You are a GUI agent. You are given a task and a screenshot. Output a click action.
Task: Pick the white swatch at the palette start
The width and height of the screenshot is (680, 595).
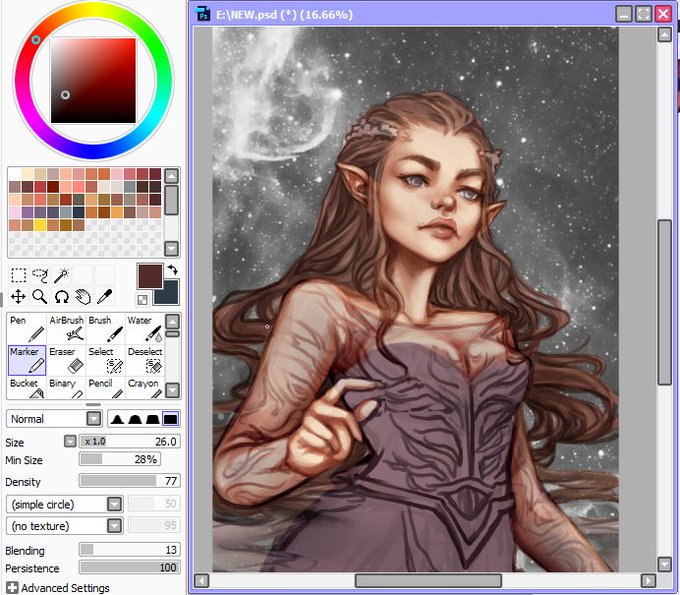tap(15, 174)
